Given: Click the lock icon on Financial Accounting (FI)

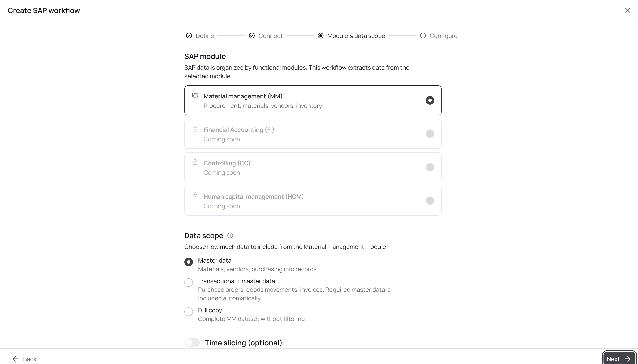Looking at the screenshot, I should 195,129.
